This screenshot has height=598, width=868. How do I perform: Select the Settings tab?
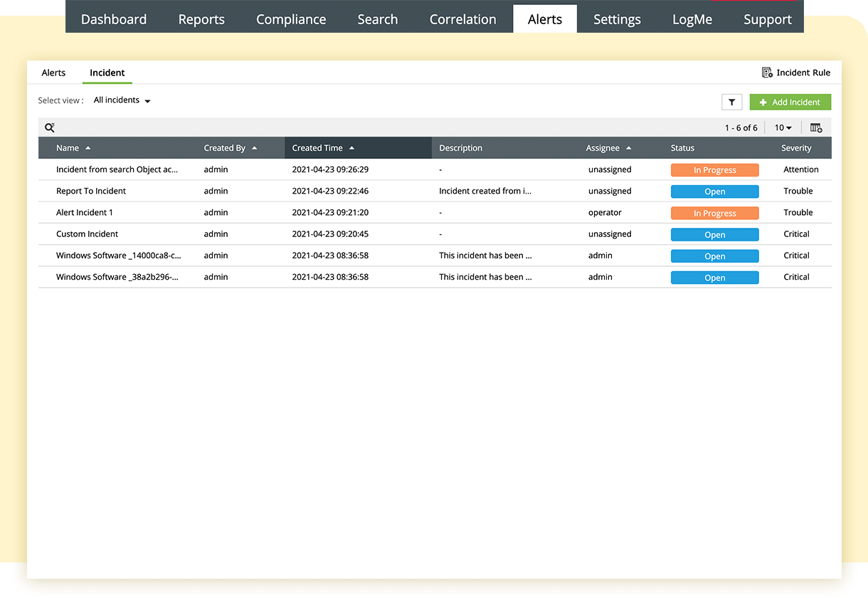pyautogui.click(x=617, y=19)
